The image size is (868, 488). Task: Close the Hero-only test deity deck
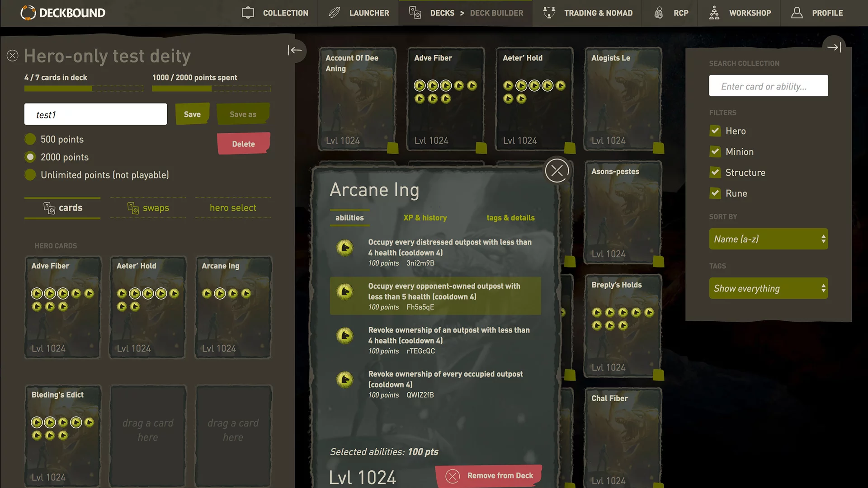(x=13, y=56)
